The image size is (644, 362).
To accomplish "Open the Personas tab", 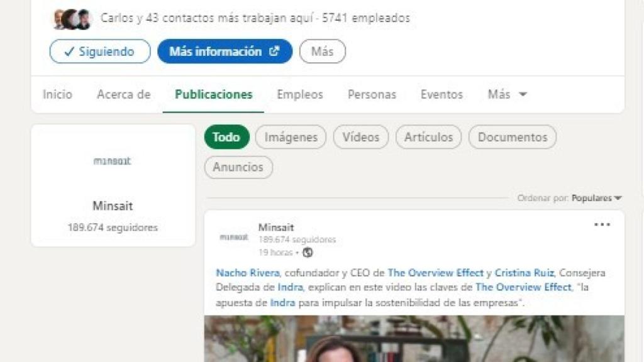I will [371, 94].
